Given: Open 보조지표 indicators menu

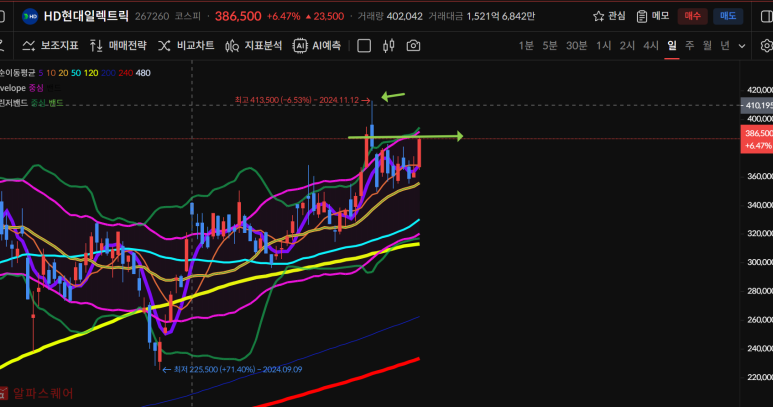Looking at the screenshot, I should click(x=50, y=46).
